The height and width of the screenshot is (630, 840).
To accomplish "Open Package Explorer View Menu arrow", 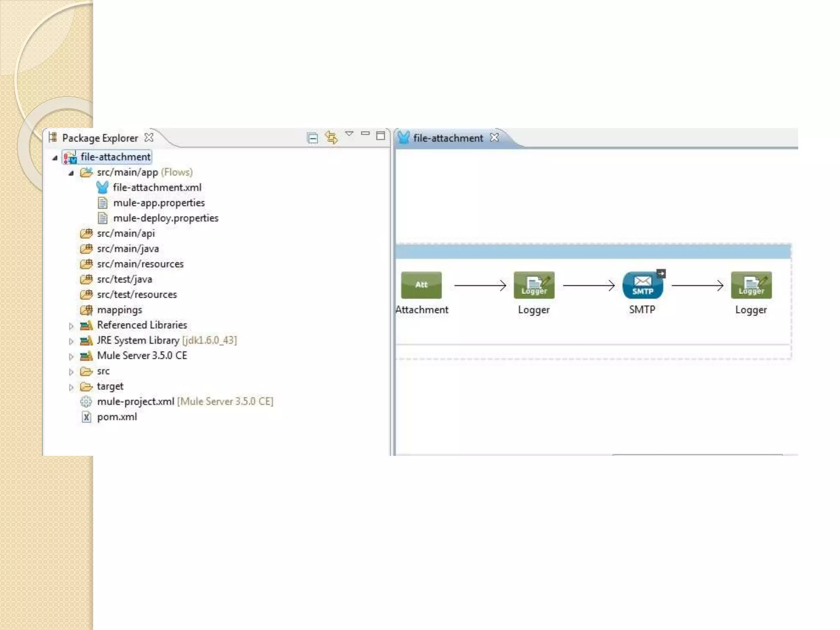I will (x=349, y=134).
